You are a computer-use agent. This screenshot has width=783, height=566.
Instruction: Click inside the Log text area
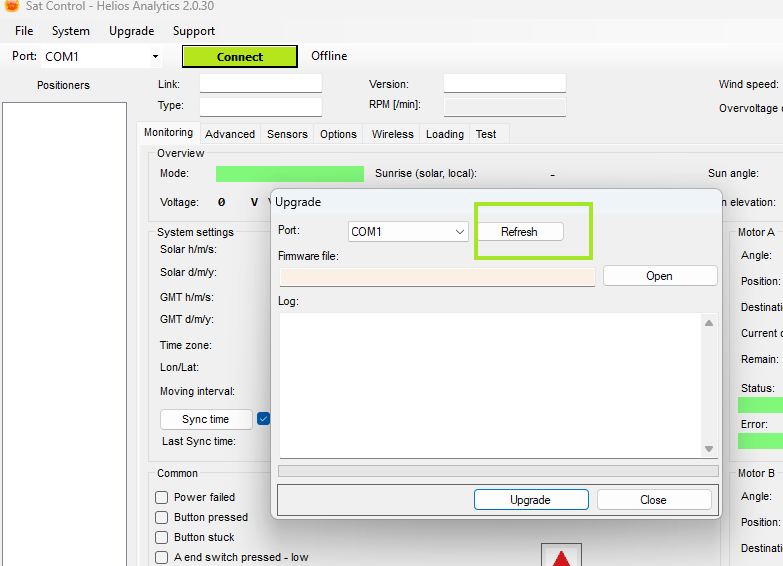[490, 385]
